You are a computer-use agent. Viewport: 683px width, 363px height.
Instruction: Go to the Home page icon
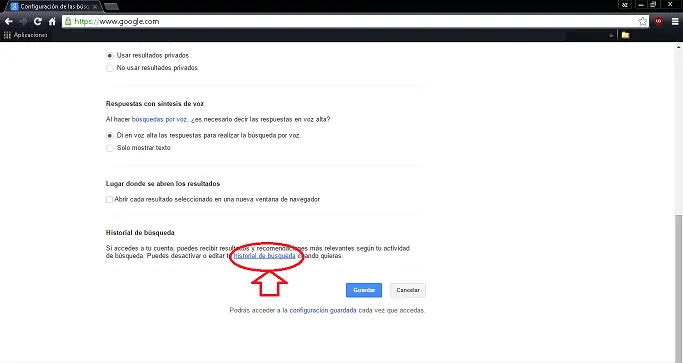click(x=52, y=21)
